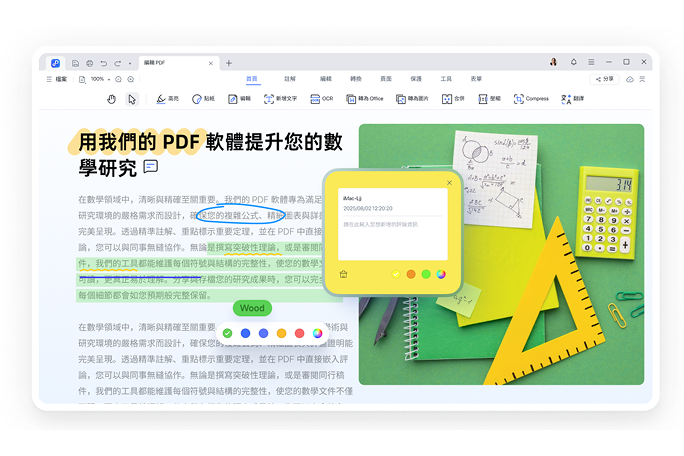Screen dimensions: 684x456
Task: Switch to the 編輯 tab in ribbon
Action: 326,79
